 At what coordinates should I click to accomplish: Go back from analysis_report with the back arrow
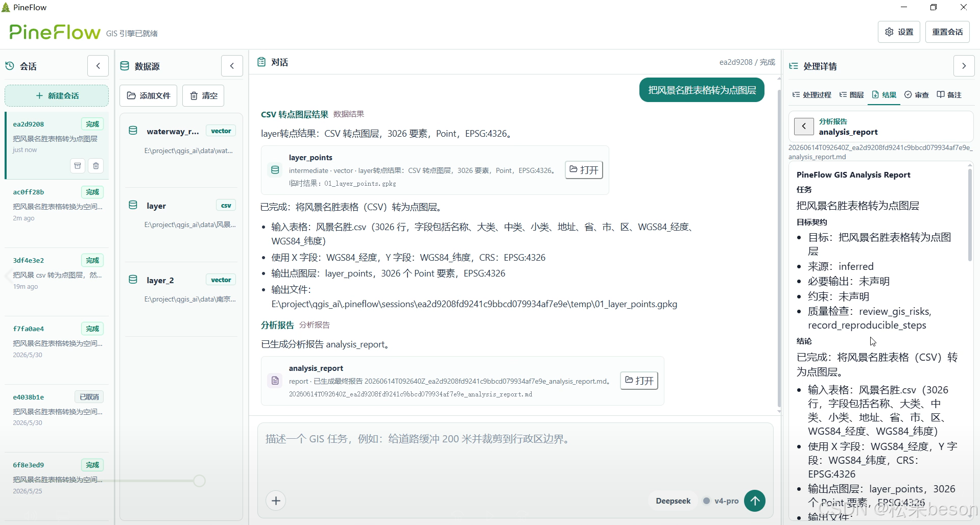pyautogui.click(x=804, y=126)
